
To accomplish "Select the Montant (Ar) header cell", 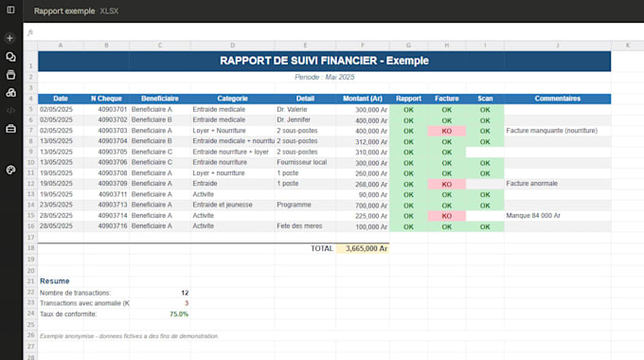I will [363, 99].
